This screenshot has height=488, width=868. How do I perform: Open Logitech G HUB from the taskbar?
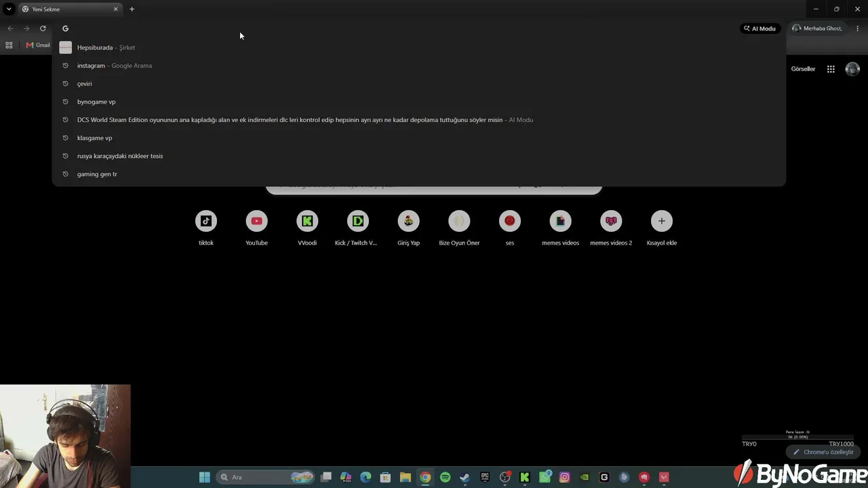604,477
